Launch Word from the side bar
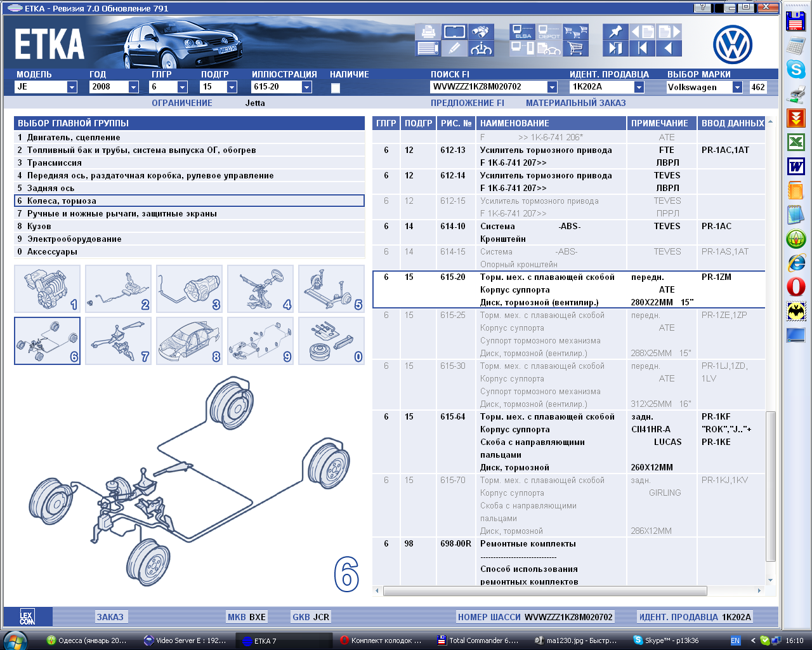This screenshot has width=812, height=650. tap(796, 166)
